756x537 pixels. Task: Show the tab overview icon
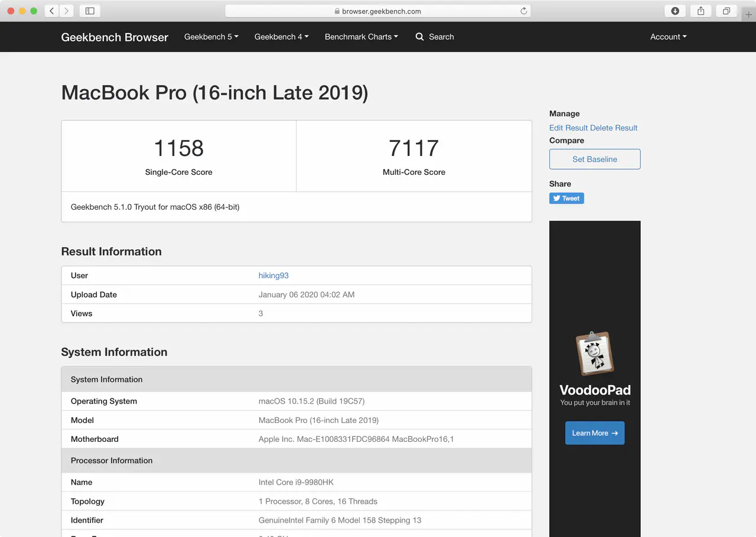(726, 11)
